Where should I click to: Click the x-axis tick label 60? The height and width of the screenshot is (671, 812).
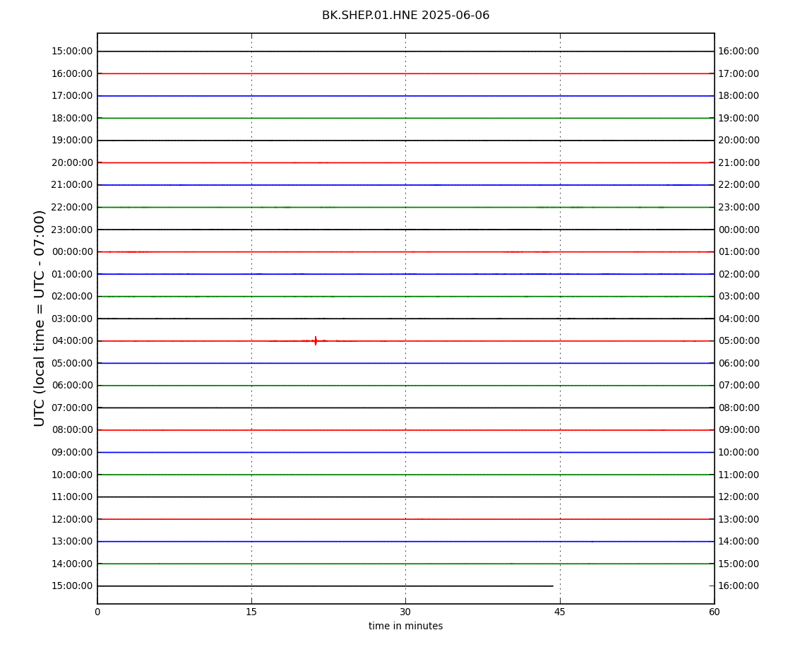coord(714,612)
